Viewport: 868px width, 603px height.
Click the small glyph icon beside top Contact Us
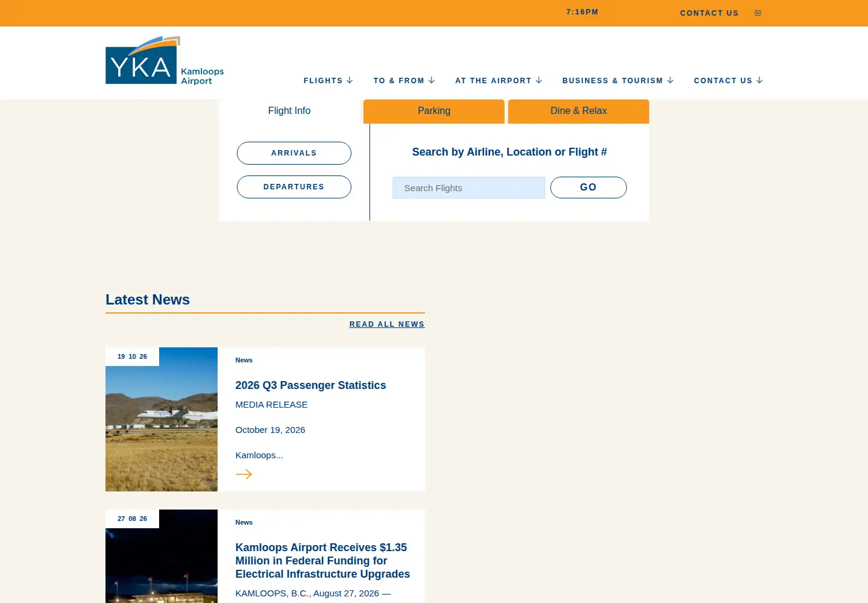pos(758,13)
